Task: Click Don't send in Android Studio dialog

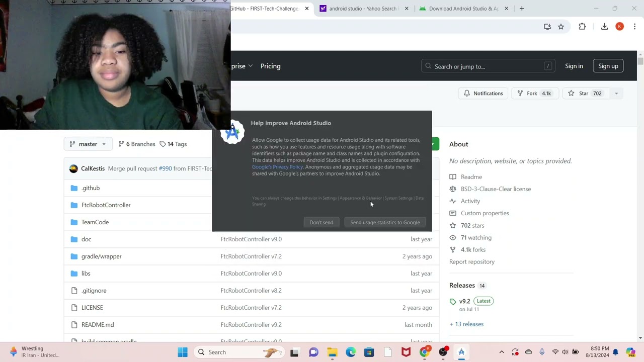Action: point(321,222)
